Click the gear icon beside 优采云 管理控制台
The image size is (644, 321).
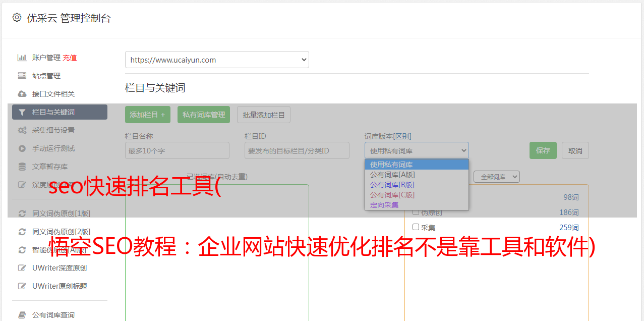tap(17, 18)
